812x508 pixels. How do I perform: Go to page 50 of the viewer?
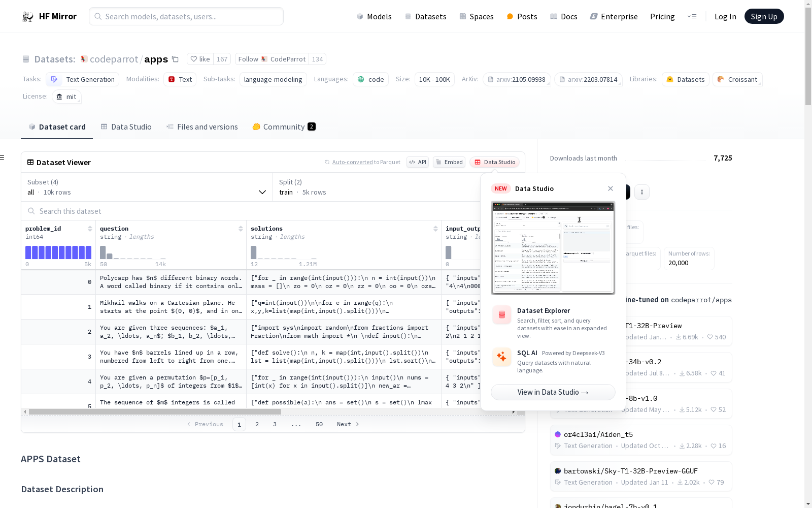[319, 424]
